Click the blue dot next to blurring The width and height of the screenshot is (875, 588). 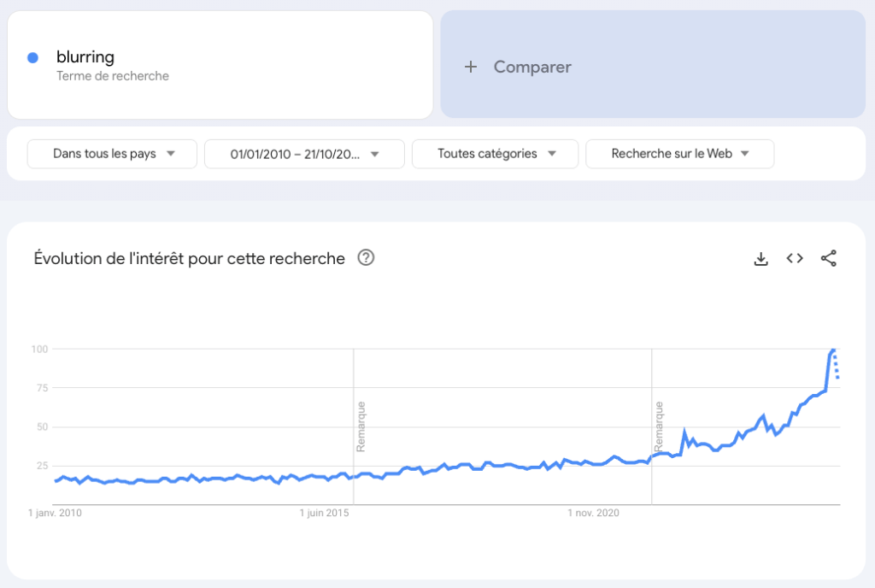coord(33,58)
